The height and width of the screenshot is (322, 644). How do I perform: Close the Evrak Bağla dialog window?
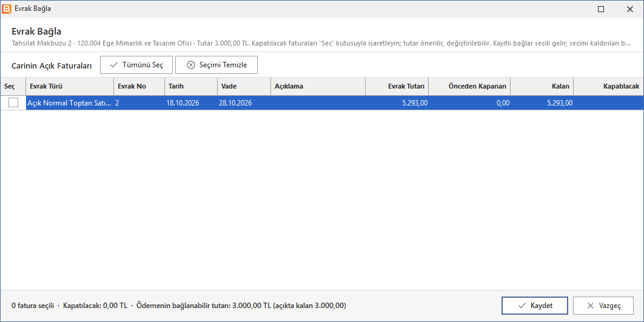click(629, 8)
